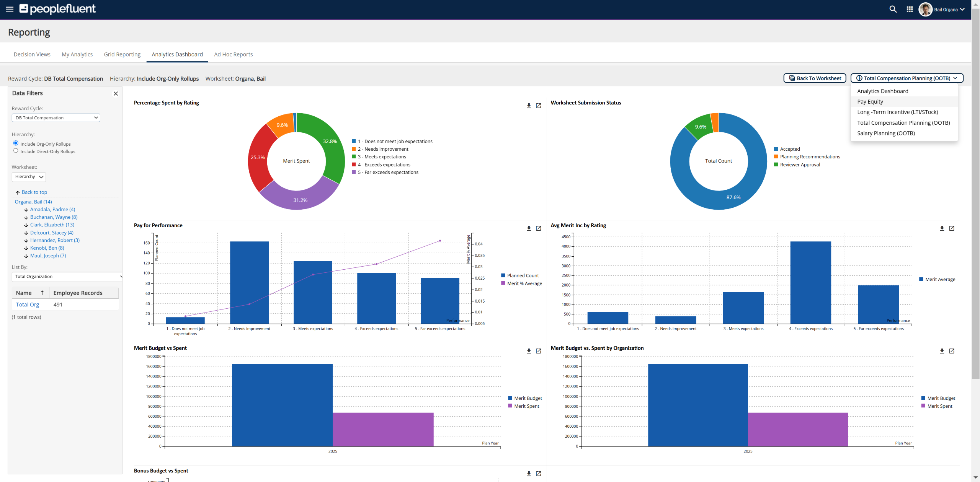The width and height of the screenshot is (980, 482).
Task: Download the Bonus Budget vs Spent chart
Action: pyautogui.click(x=529, y=474)
